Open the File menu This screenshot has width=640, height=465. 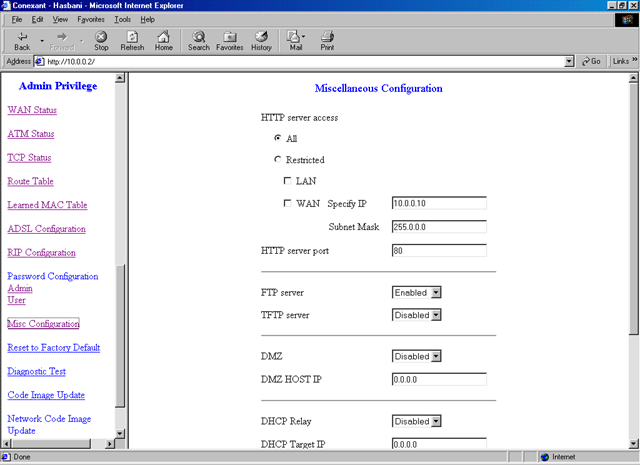pyautogui.click(x=17, y=19)
